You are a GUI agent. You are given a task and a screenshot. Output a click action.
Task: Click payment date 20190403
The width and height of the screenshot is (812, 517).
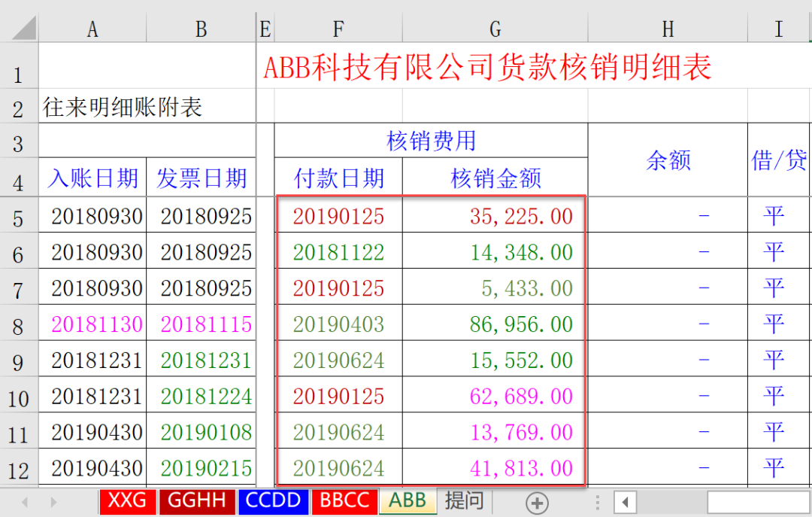click(x=338, y=323)
